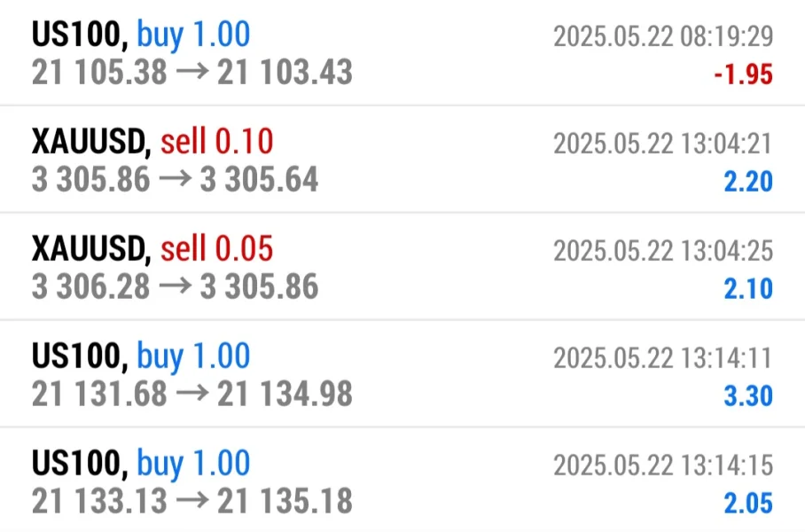Click the 21 133.13 → 21 135.18 prices

pos(191,501)
